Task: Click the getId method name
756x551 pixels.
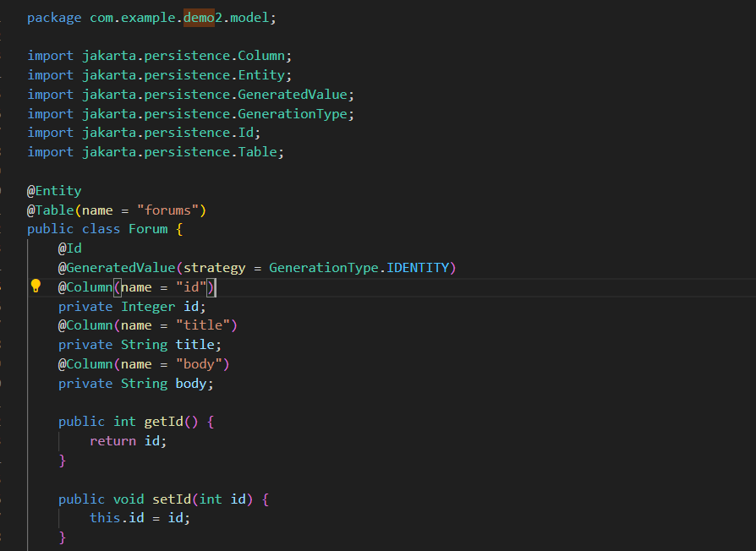Action: tap(163, 422)
